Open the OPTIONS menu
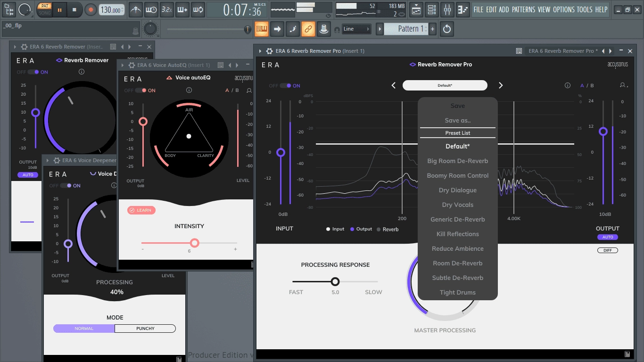The height and width of the screenshot is (362, 644). point(564,9)
